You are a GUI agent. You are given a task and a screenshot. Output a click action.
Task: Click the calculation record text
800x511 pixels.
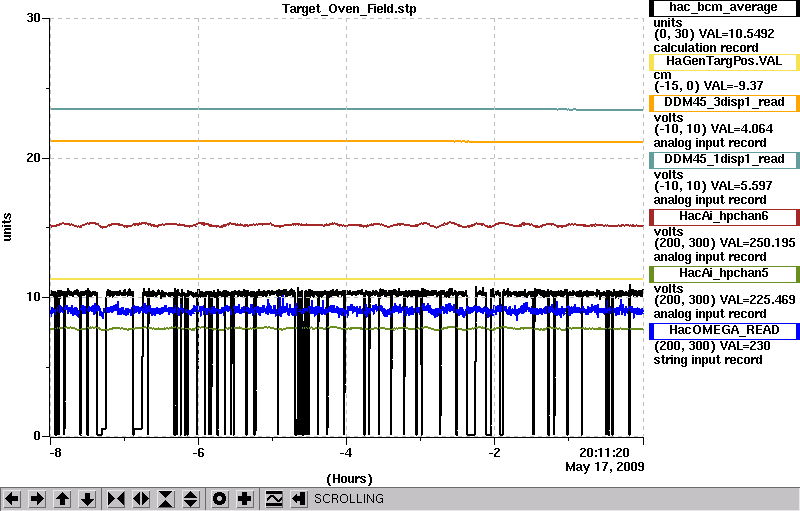pyautogui.click(x=706, y=48)
